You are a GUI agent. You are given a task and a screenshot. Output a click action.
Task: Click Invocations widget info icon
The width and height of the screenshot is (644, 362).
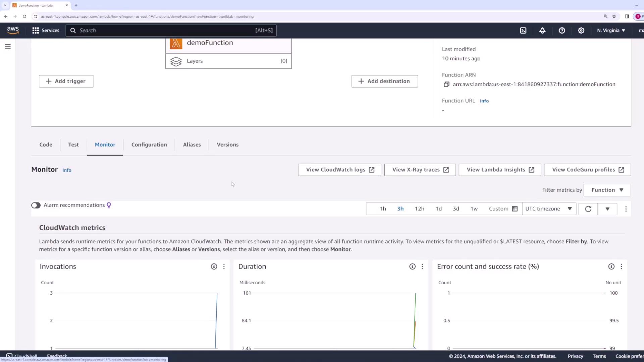click(214, 266)
